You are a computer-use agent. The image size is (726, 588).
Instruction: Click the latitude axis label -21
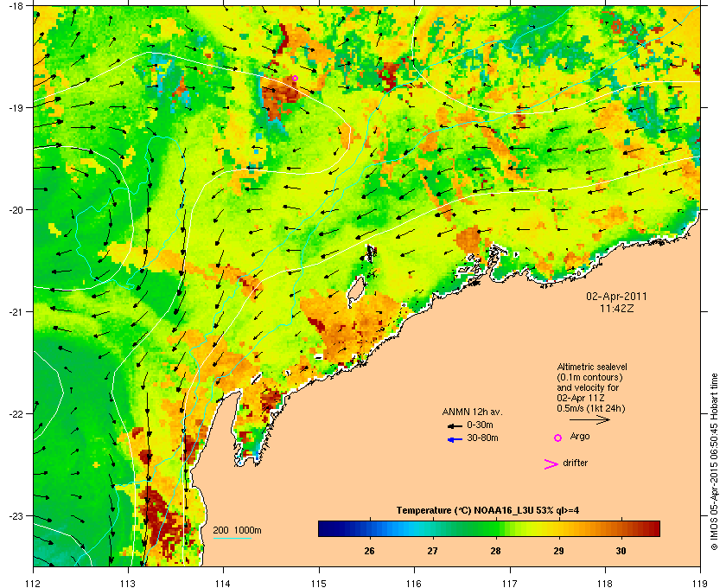(16, 311)
